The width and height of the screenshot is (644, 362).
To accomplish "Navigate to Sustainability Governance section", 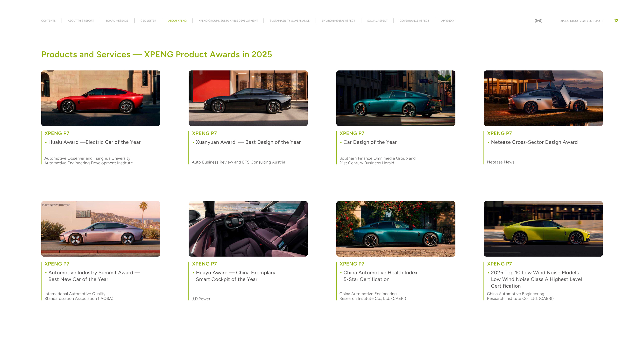I will pos(289,21).
